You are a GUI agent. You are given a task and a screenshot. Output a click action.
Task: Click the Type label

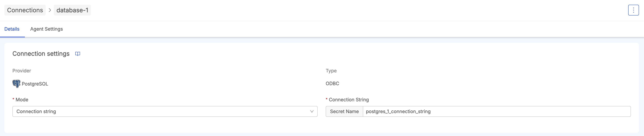point(331,71)
